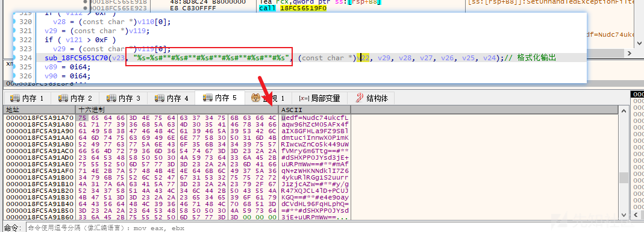Click ASCII text #dSHXPP0JYsd3jE+

click(315, 157)
